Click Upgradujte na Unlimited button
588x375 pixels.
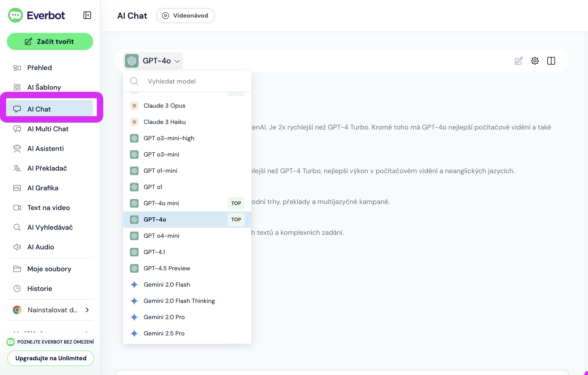click(50, 358)
